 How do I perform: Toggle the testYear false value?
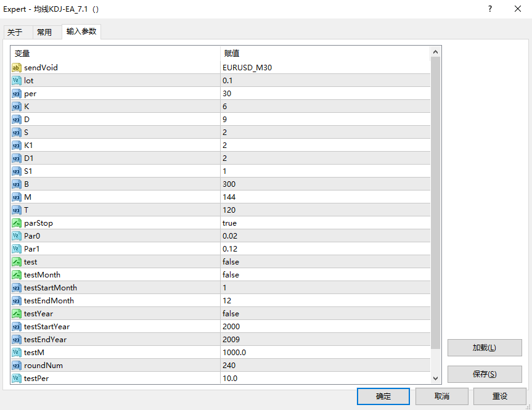click(x=325, y=314)
